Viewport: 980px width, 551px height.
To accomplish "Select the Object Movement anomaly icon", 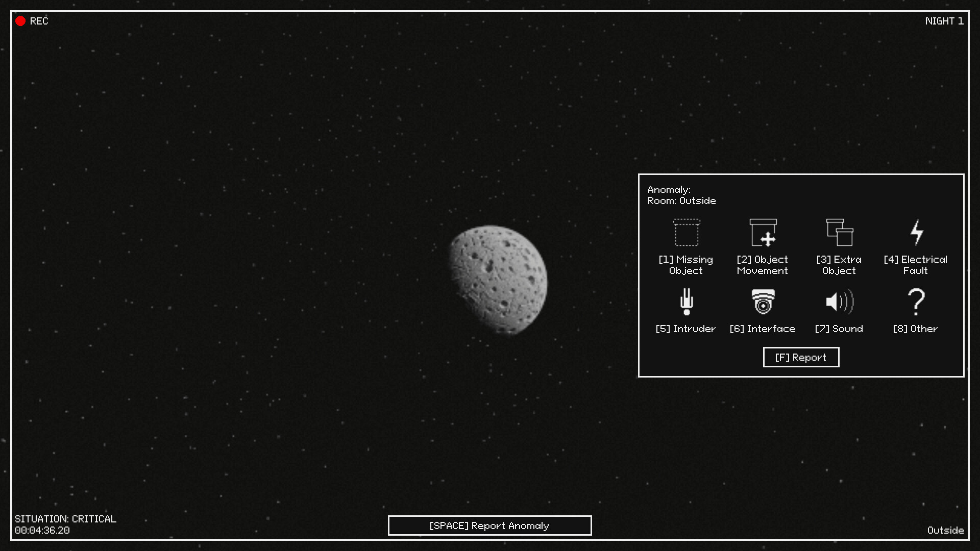I will point(763,233).
